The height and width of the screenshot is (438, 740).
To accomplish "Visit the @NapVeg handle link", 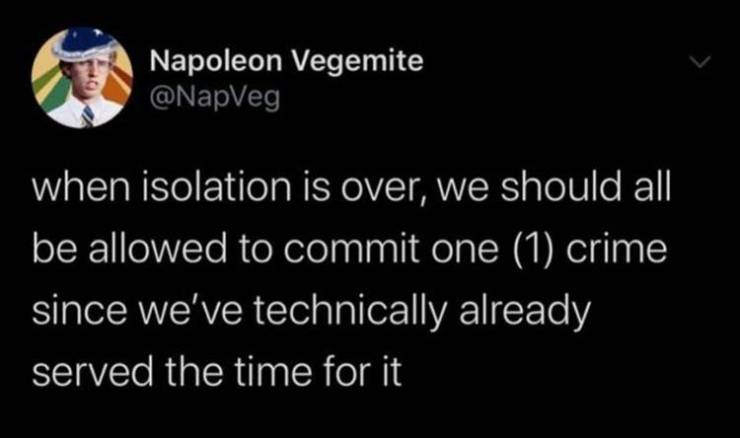I will coord(215,97).
